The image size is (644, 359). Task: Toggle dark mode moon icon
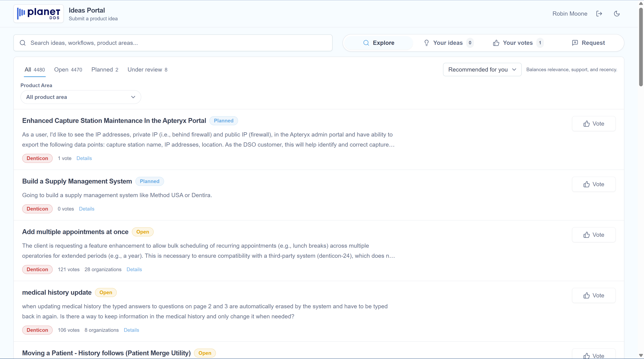click(617, 13)
